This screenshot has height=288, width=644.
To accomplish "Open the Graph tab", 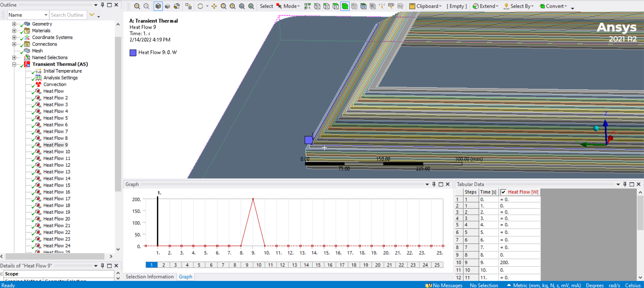I will [185, 277].
